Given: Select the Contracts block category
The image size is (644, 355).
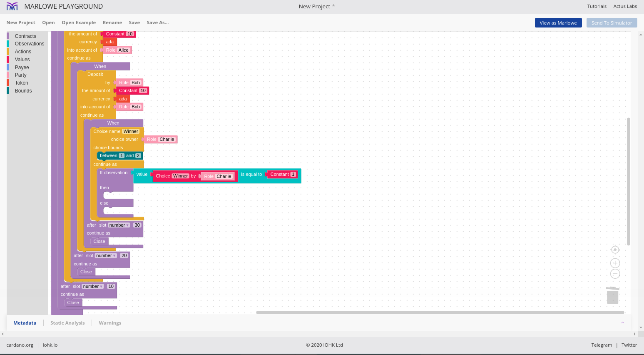Looking at the screenshot, I should (x=25, y=36).
